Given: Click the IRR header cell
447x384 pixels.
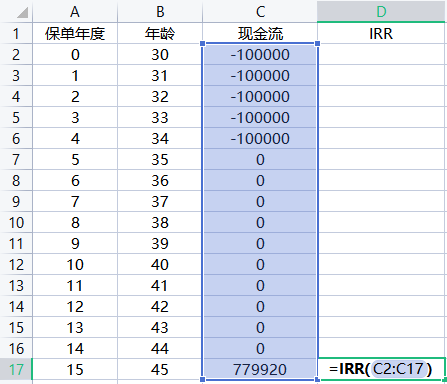Looking at the screenshot, I should (x=381, y=33).
